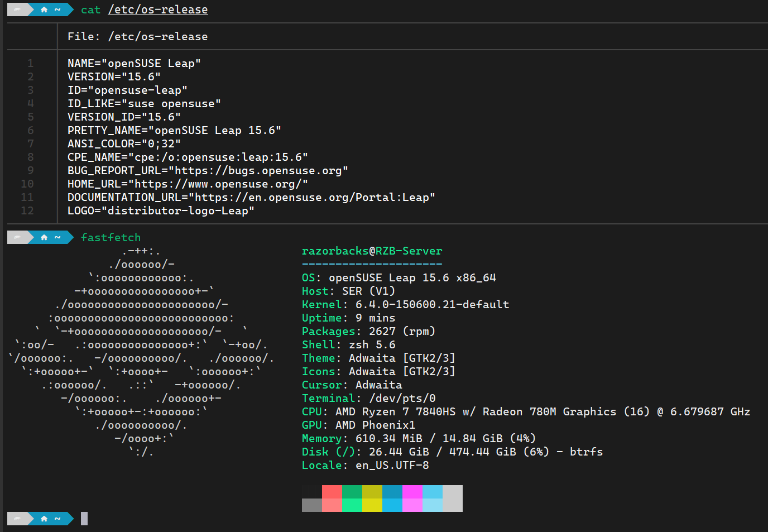768x532 pixels.
Task: Click the 'fastfetch' command text
Action: 111,237
